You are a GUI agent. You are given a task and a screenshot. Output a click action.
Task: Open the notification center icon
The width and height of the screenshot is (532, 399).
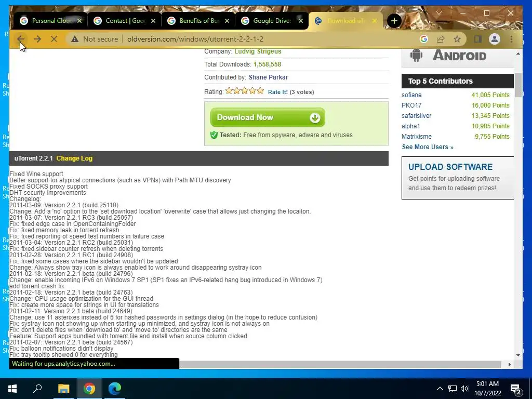tap(516, 389)
